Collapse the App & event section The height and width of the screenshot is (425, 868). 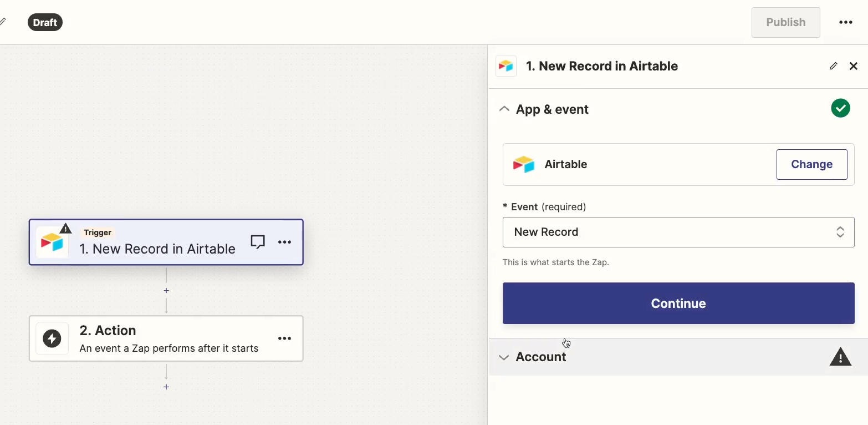[504, 109]
